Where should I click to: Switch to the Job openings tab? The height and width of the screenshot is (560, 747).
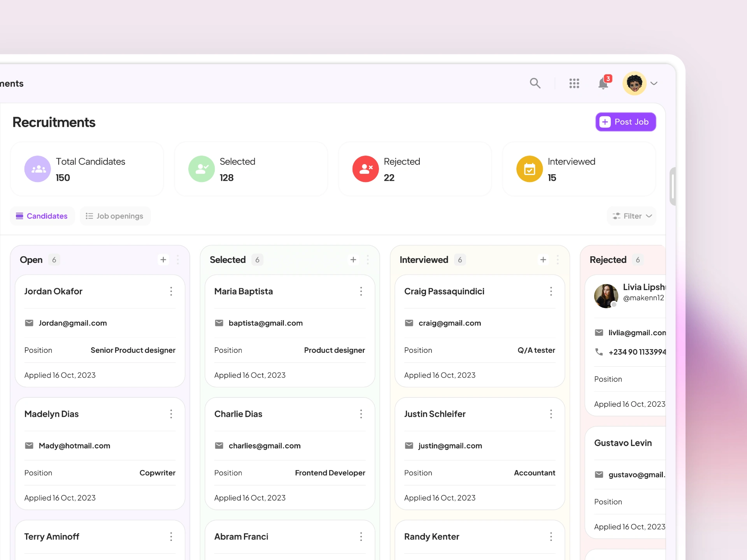(x=115, y=216)
